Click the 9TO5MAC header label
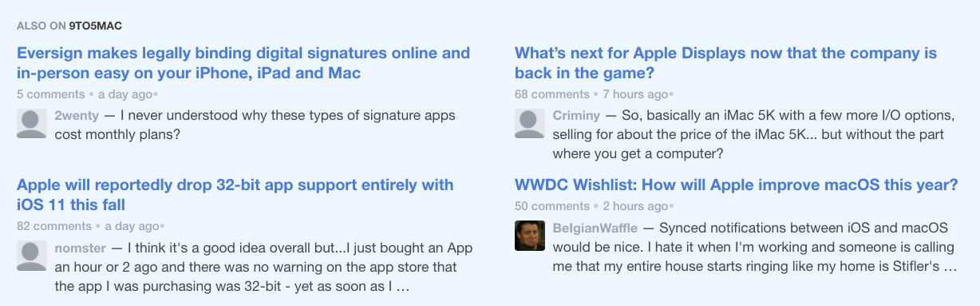The height and width of the screenshot is (306, 980). [95, 26]
